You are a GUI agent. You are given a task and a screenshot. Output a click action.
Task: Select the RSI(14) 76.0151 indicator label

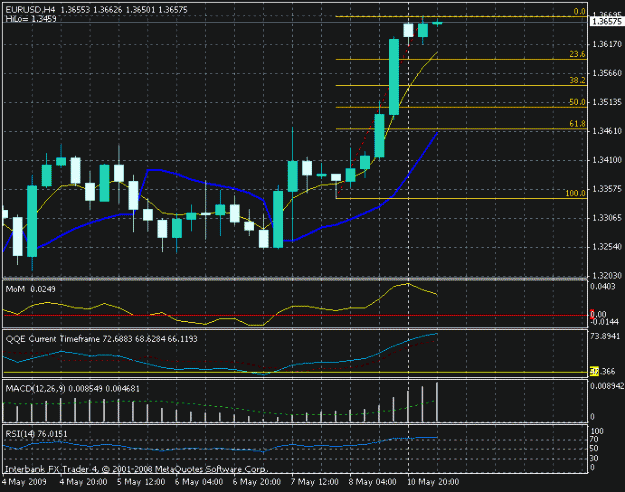pyautogui.click(x=37, y=434)
